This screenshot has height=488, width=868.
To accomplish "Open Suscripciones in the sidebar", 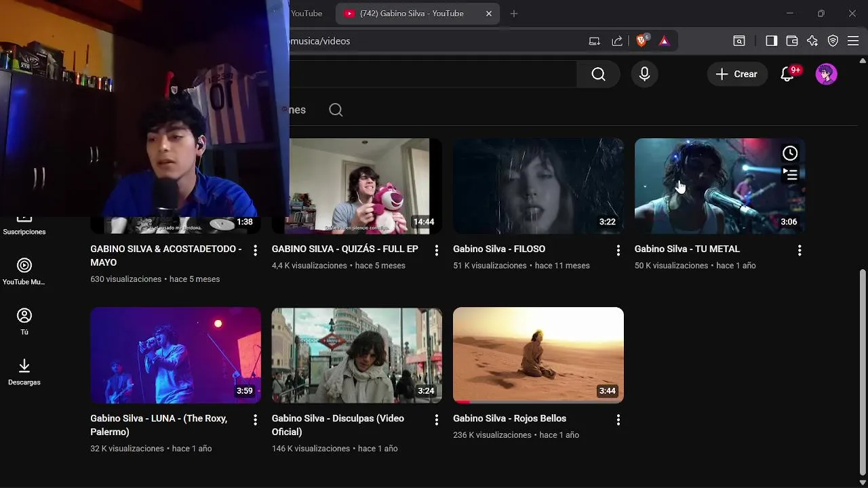I will click(24, 224).
